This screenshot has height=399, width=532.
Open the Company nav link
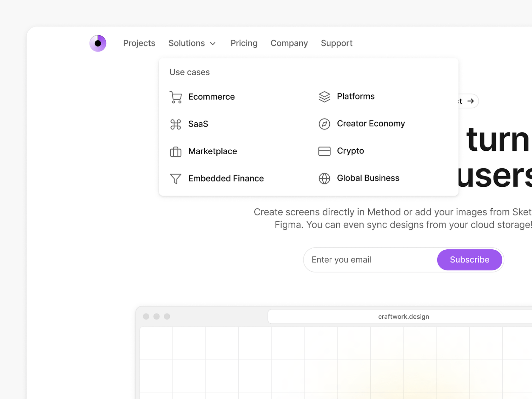click(x=289, y=43)
